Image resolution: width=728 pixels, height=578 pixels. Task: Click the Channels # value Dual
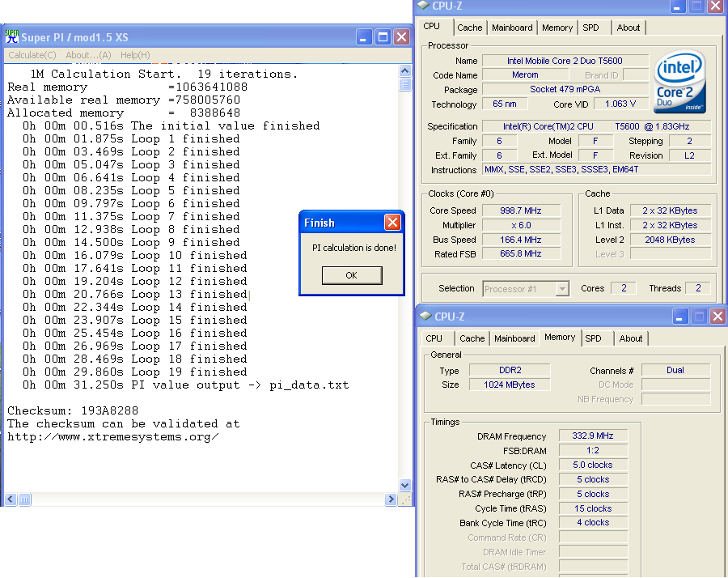pos(675,370)
